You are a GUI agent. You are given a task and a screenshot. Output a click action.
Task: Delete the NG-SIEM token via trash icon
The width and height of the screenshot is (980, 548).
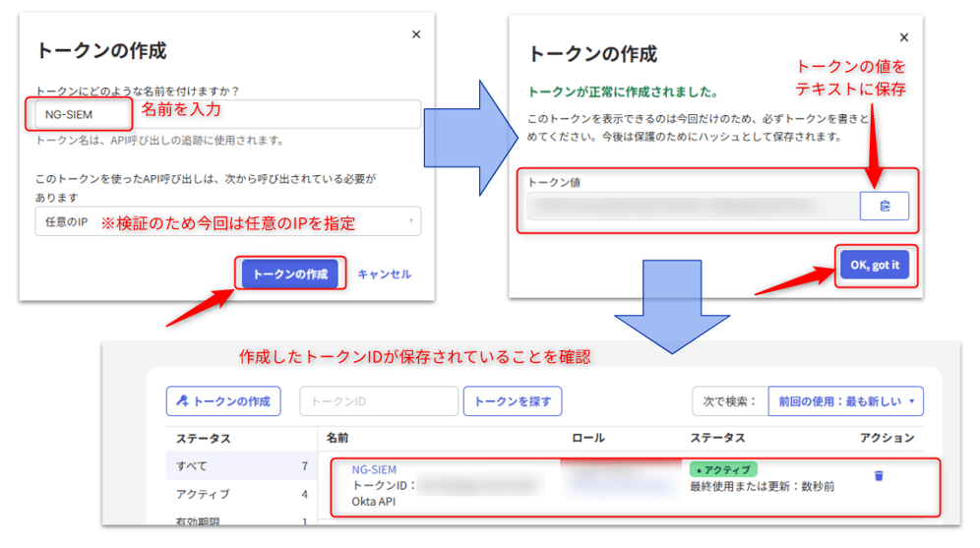point(879,476)
